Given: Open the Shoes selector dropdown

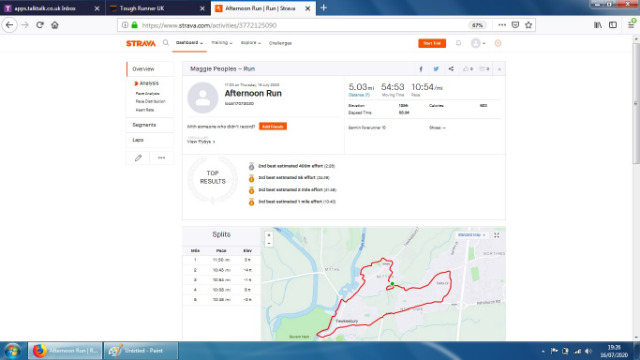Looking at the screenshot, I should (x=437, y=128).
